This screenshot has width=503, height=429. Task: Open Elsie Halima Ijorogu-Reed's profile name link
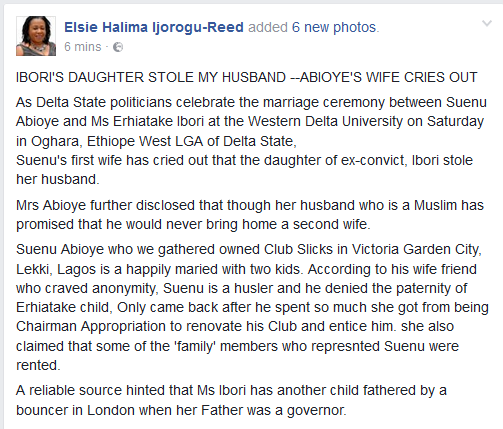pos(154,27)
